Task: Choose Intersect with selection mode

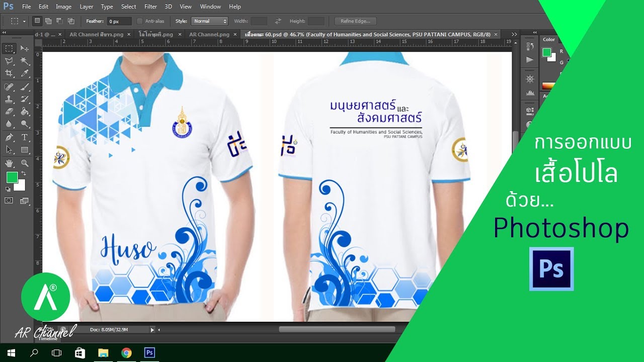Action: click(x=71, y=21)
